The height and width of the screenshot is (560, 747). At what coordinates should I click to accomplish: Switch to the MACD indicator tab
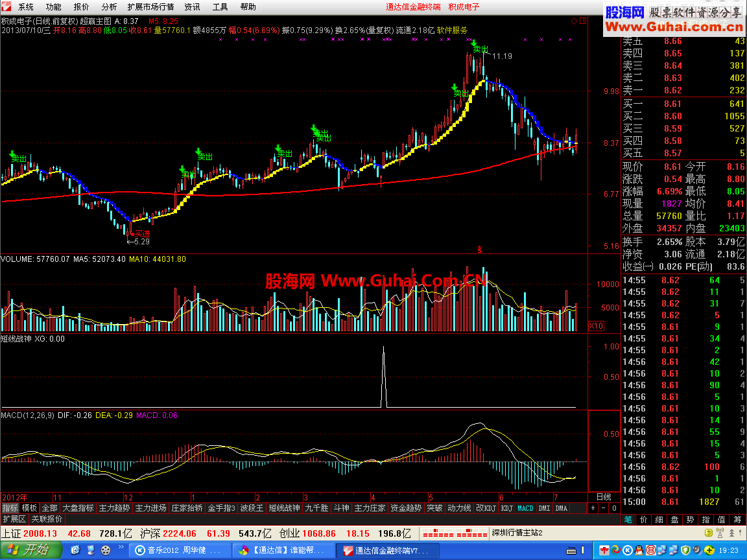525,508
